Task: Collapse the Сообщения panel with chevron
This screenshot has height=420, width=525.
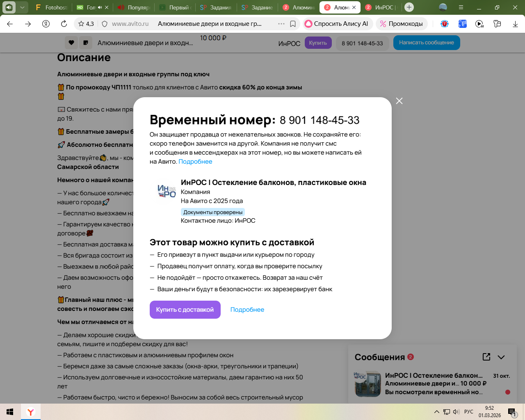Action: point(501,357)
